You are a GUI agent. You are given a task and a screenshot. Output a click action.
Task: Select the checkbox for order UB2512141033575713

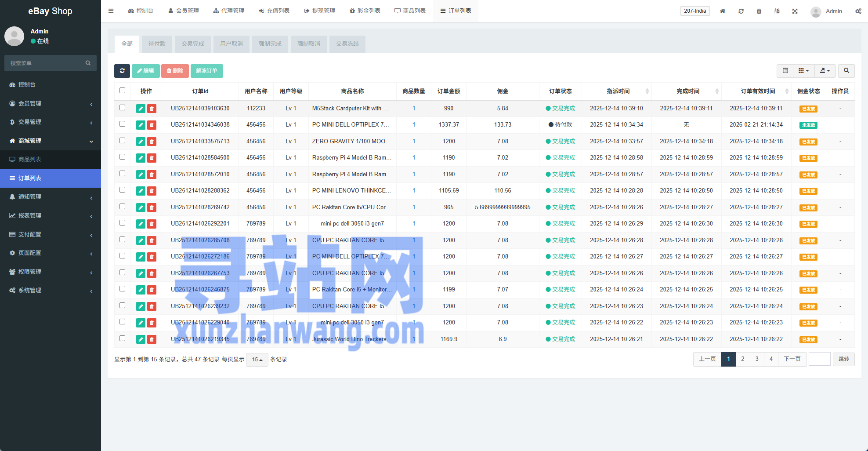pos(123,141)
